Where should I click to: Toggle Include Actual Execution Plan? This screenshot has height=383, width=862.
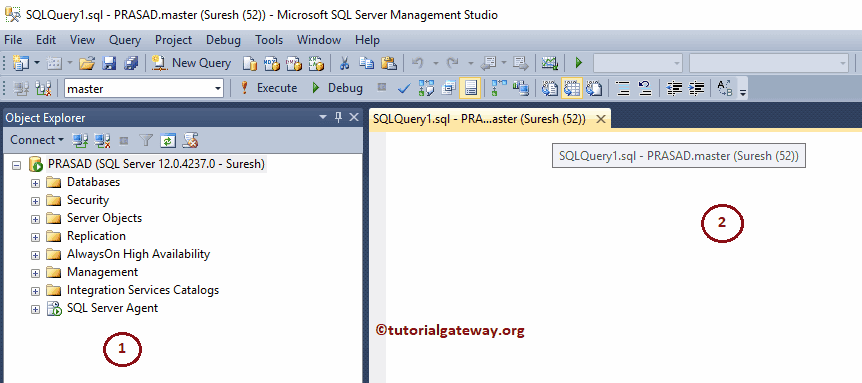[x=499, y=88]
